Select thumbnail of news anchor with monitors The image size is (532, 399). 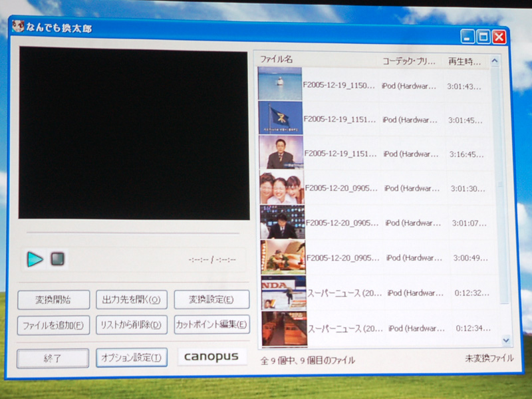click(283, 222)
